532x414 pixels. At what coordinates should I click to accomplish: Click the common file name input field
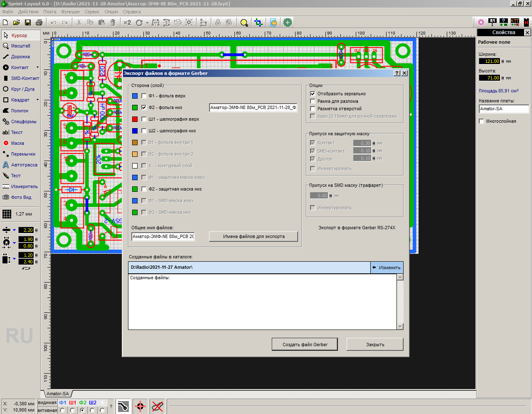[x=163, y=236]
